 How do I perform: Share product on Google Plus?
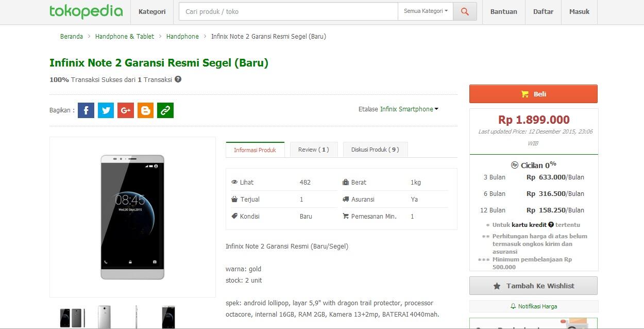point(126,110)
